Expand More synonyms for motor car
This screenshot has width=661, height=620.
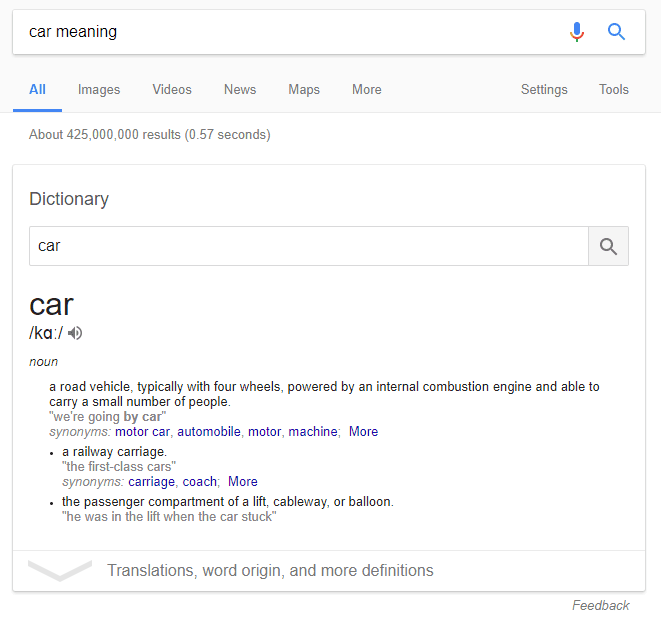(x=363, y=432)
